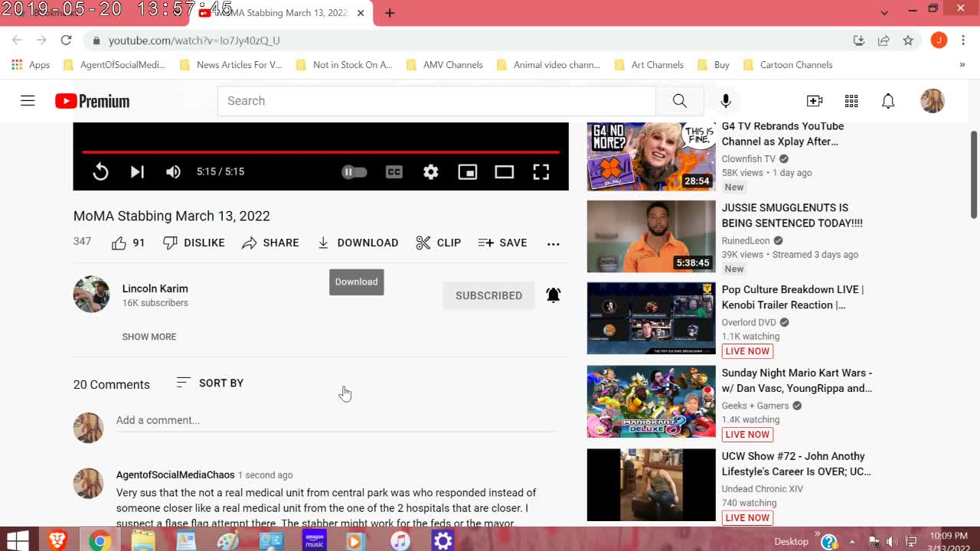Open Chrome profile J avatar

tap(939, 41)
